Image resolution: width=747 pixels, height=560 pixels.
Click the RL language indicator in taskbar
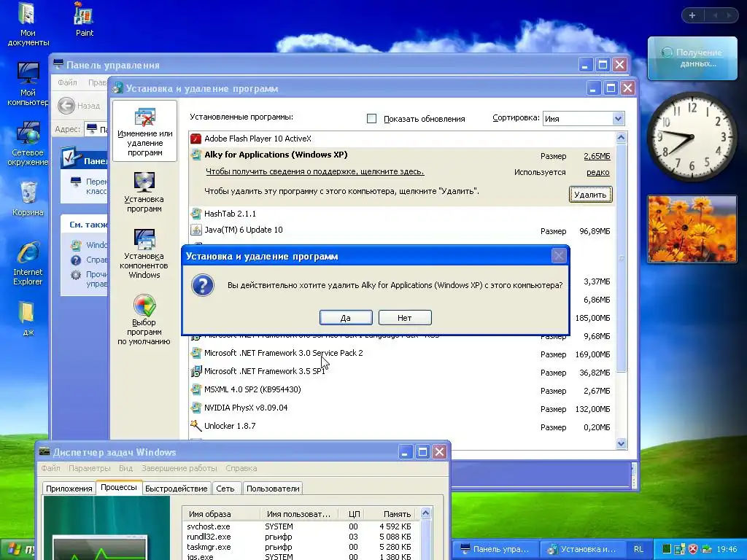click(x=638, y=550)
